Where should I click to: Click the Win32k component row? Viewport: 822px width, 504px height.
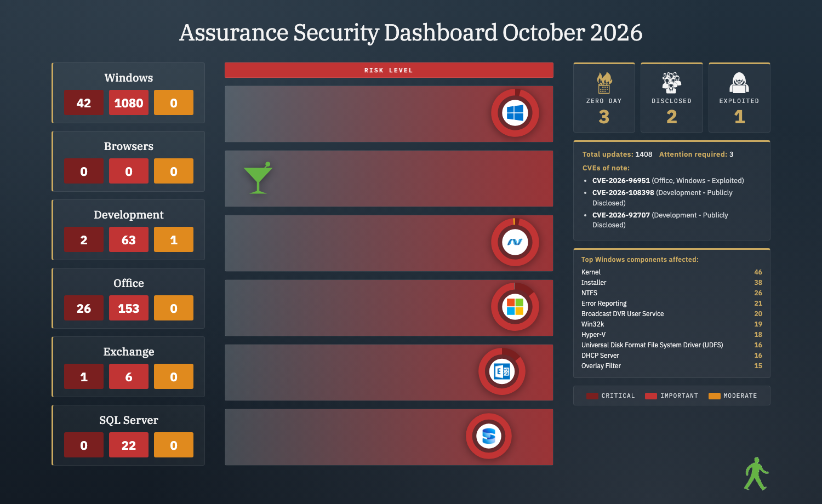672,324
